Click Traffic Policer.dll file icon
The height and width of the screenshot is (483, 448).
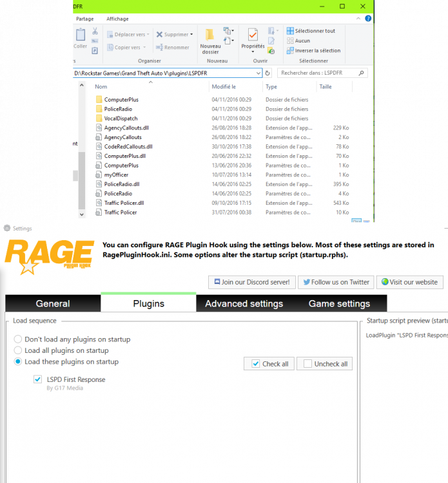(x=99, y=203)
